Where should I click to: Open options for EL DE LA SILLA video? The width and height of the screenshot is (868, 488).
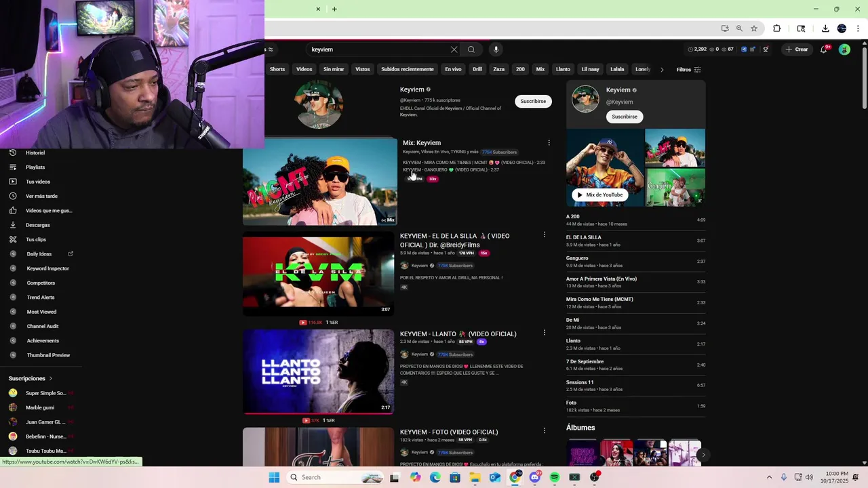pyautogui.click(x=544, y=235)
